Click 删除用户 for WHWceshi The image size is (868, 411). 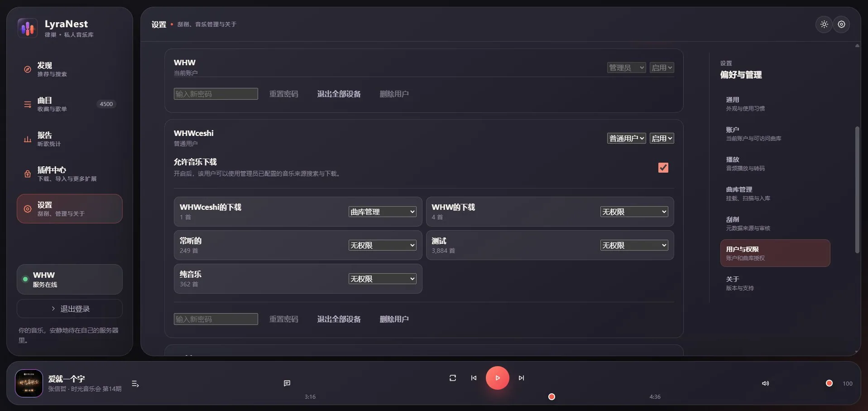click(x=394, y=319)
